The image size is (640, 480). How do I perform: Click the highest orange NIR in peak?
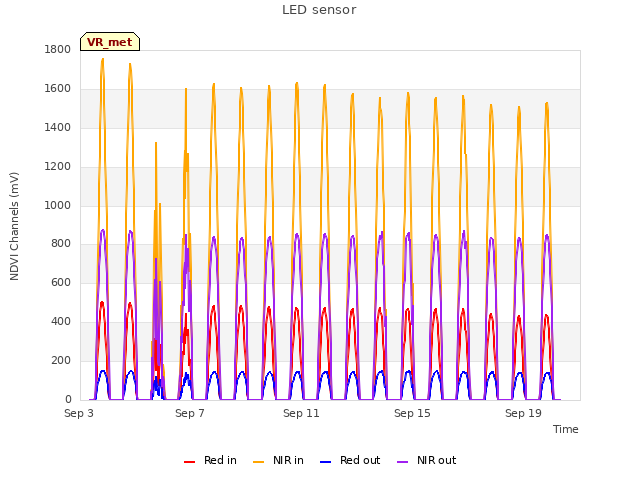pos(102,60)
